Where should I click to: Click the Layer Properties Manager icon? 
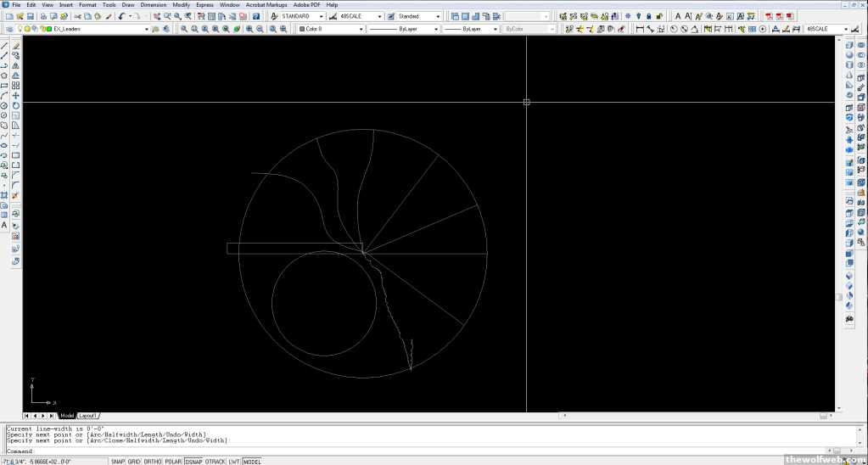click(8, 29)
